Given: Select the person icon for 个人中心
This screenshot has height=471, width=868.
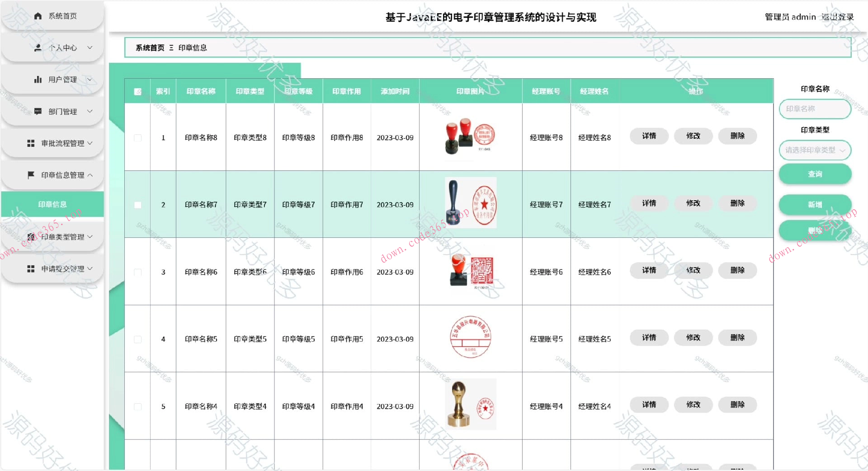Looking at the screenshot, I should (38, 47).
